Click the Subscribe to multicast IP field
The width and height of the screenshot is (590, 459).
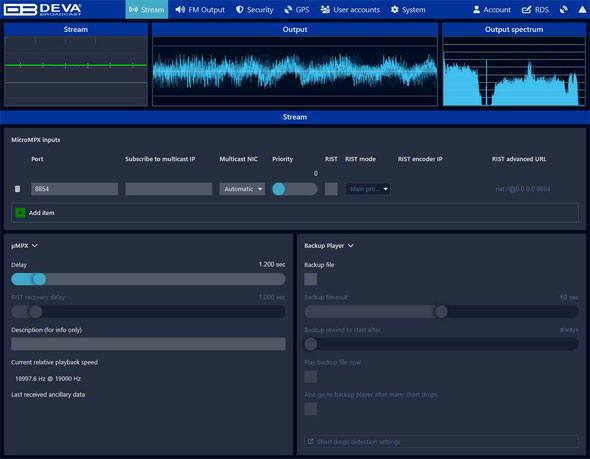pyautogui.click(x=169, y=189)
